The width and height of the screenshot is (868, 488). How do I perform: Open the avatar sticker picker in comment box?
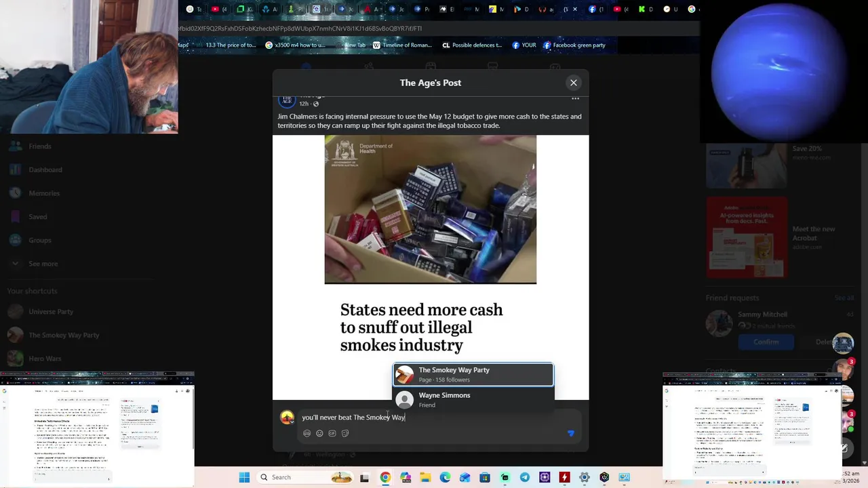[x=307, y=433]
